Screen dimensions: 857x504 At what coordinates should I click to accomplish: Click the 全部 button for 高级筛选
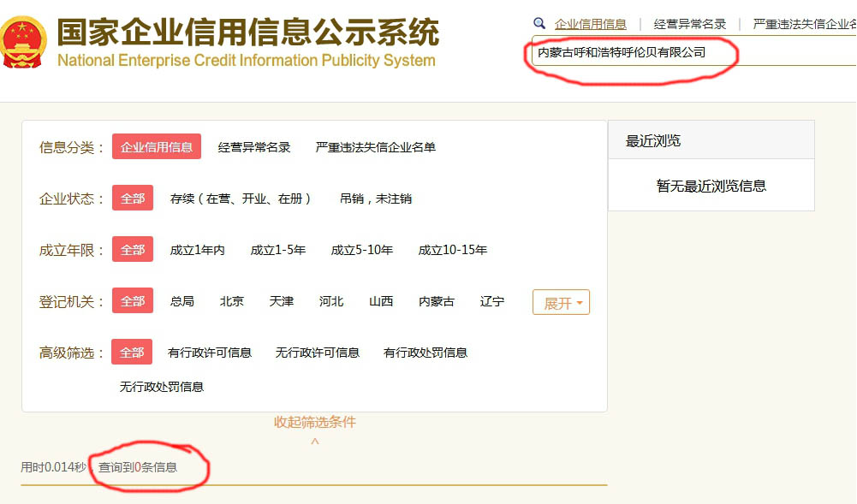[132, 352]
